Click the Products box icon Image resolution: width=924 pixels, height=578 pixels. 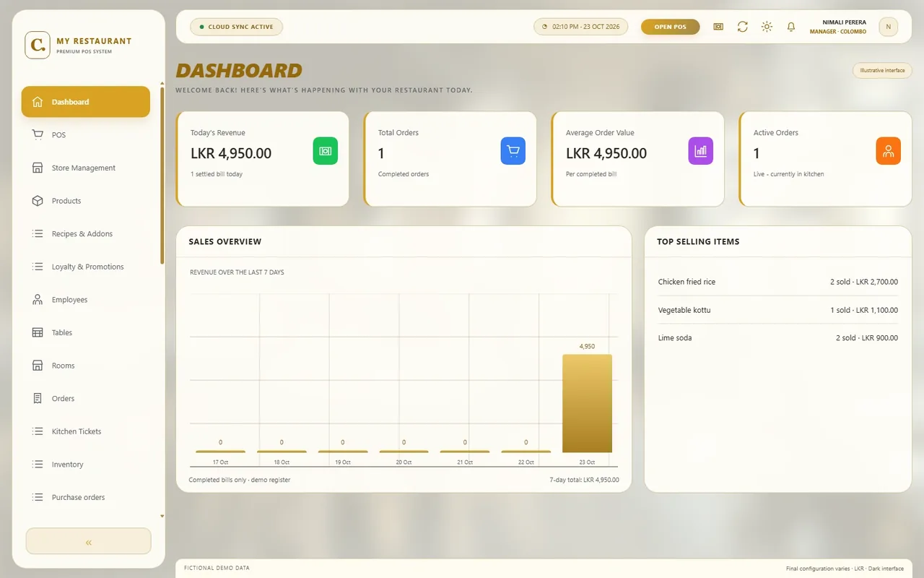(x=38, y=201)
